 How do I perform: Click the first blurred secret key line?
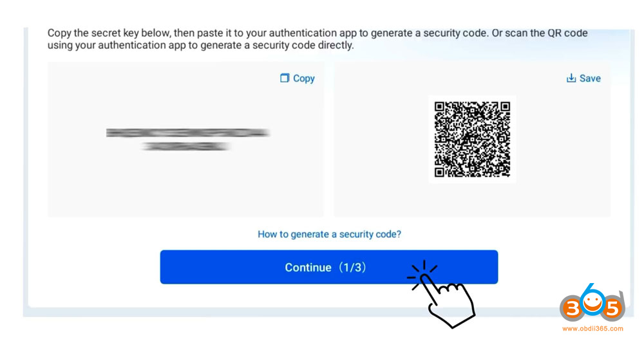pos(188,133)
